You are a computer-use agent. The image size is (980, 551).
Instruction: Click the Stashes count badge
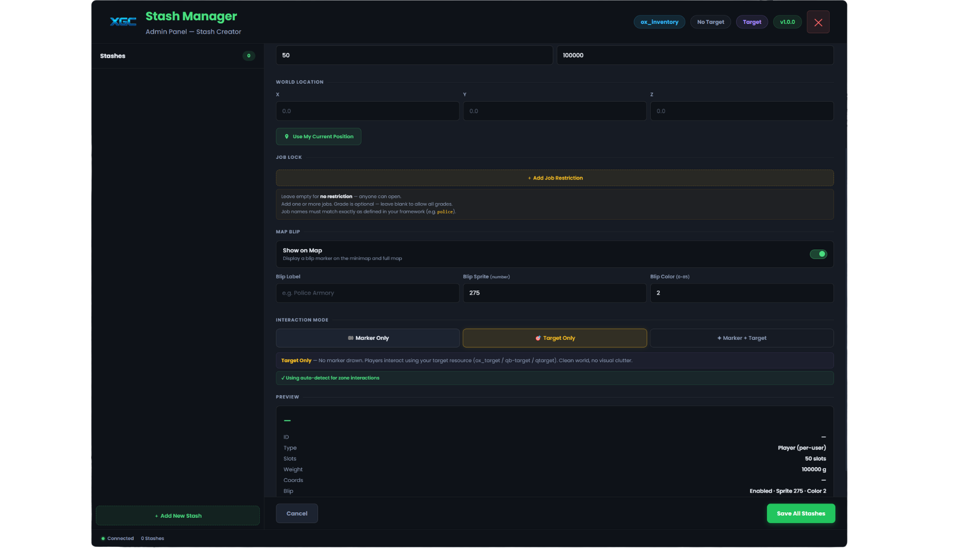pos(249,56)
